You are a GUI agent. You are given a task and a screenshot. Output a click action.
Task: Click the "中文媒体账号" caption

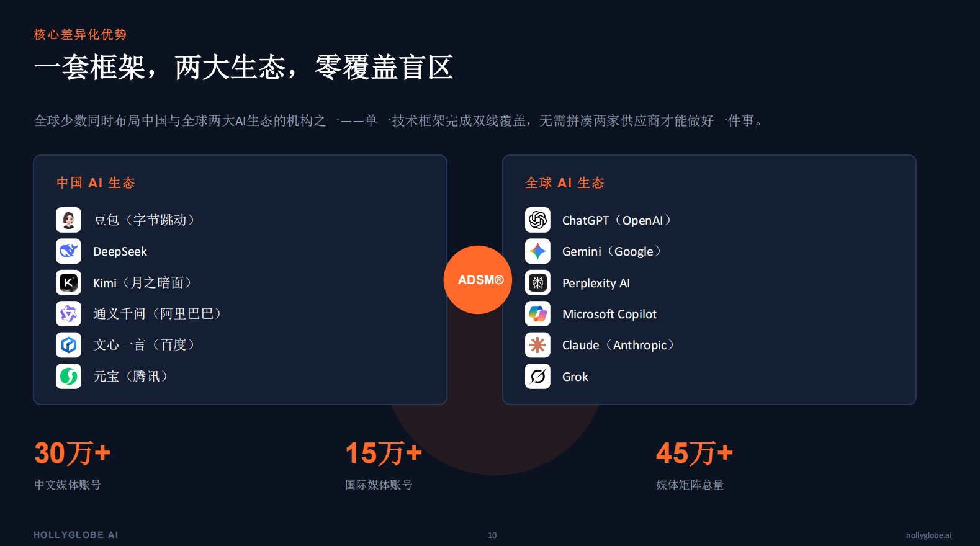click(68, 485)
